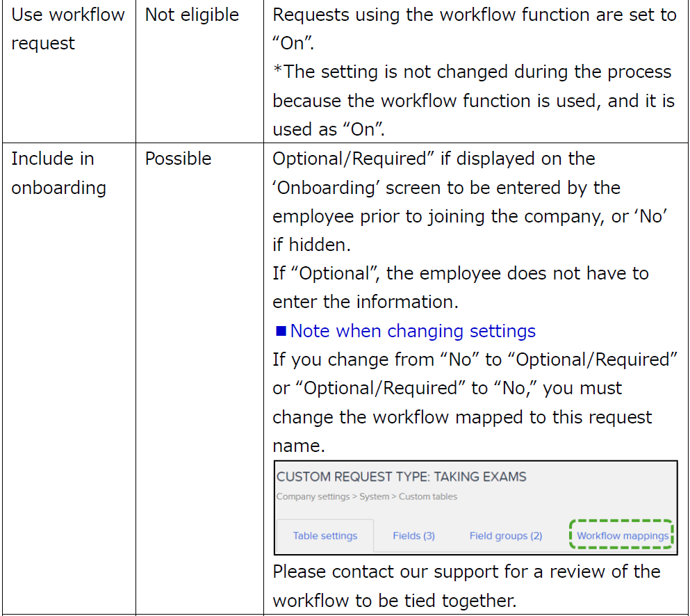Open the Table settings tab
Image resolution: width=690 pixels, height=616 pixels.
[325, 535]
